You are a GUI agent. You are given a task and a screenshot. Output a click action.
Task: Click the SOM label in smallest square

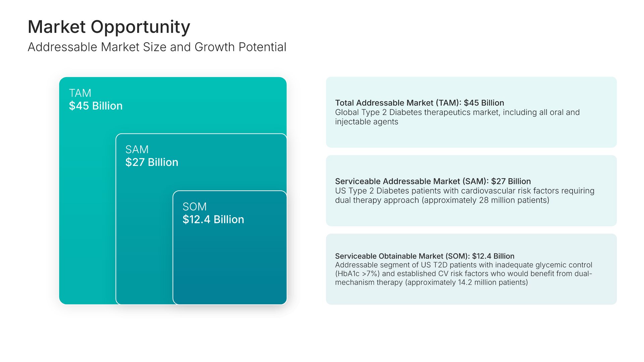[194, 206]
